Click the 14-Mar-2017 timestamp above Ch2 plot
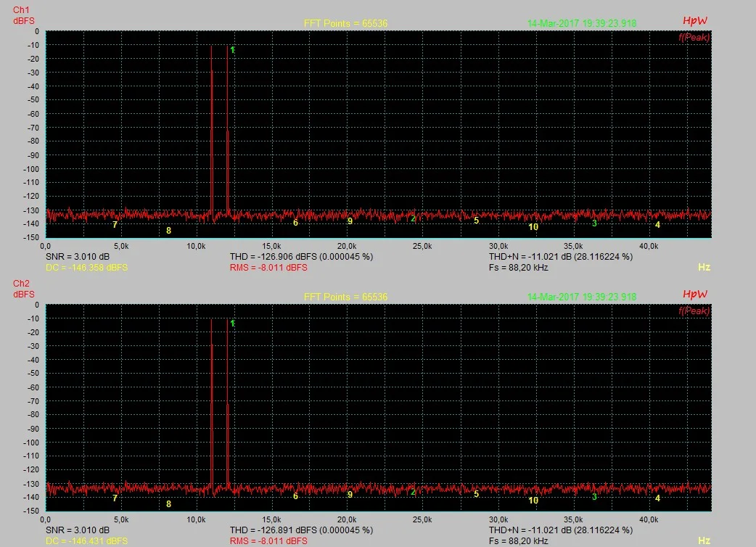The height and width of the screenshot is (547, 756). [x=582, y=297]
